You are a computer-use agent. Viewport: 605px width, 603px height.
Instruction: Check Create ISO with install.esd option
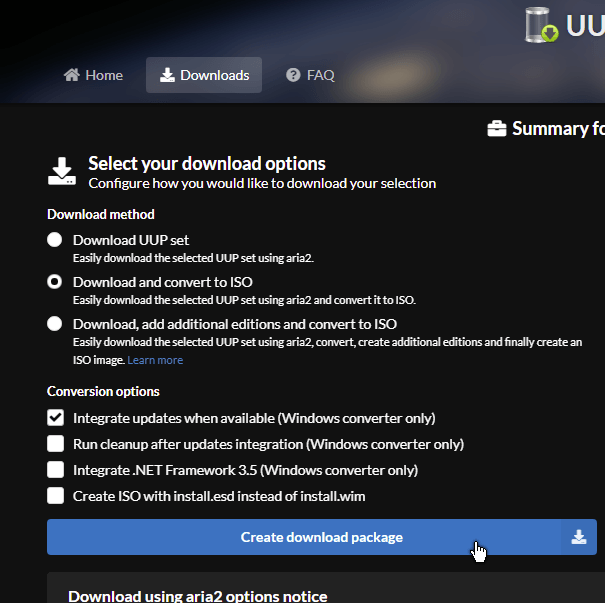click(55, 496)
